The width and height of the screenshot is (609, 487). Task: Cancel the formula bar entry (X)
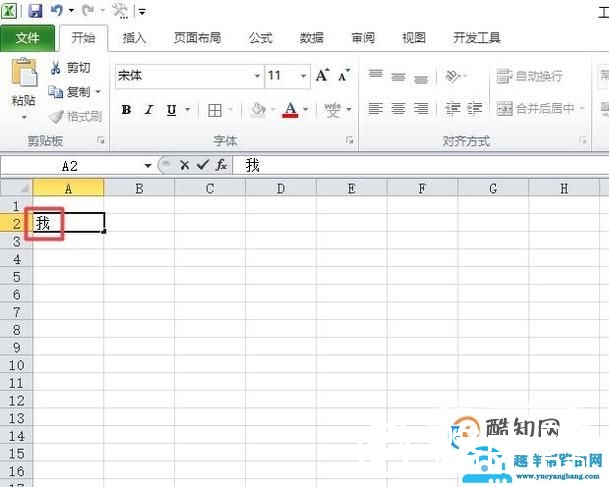pos(184,165)
